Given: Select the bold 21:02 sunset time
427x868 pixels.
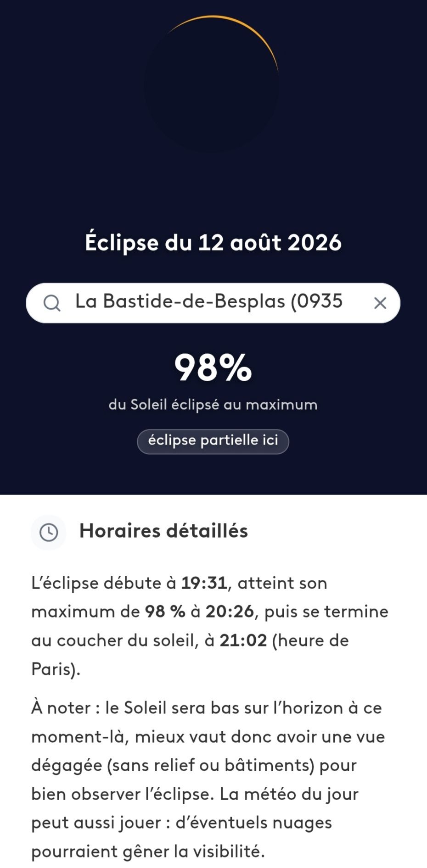Looking at the screenshot, I should (x=243, y=640).
